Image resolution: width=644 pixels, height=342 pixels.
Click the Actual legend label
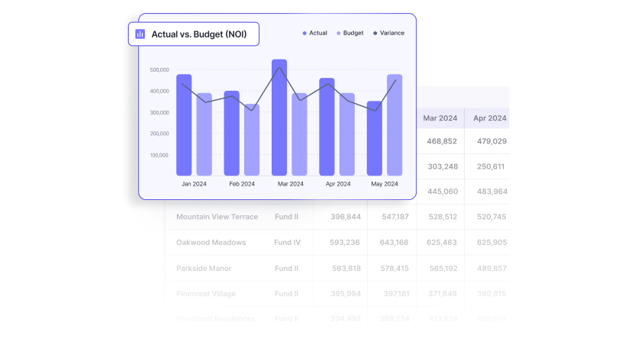pos(318,34)
